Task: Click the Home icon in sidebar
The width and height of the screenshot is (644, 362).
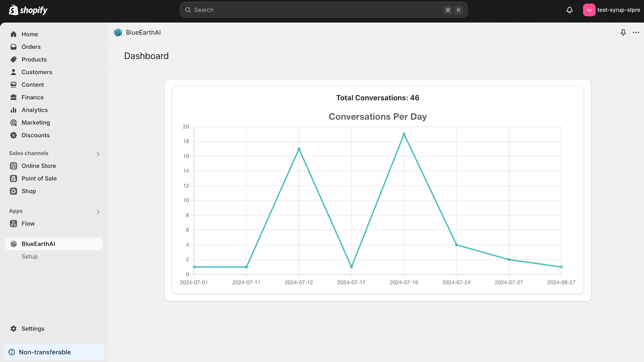Action: [x=14, y=34]
